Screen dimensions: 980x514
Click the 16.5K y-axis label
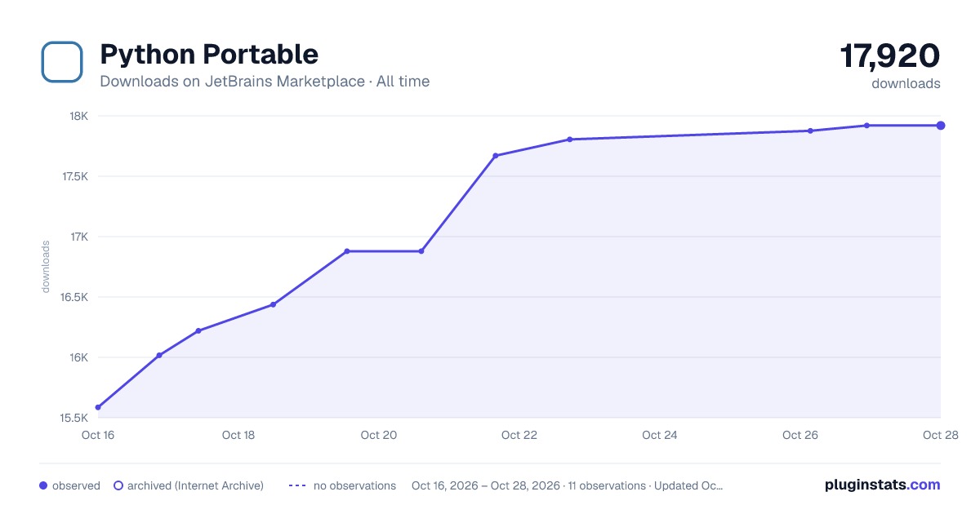75,297
